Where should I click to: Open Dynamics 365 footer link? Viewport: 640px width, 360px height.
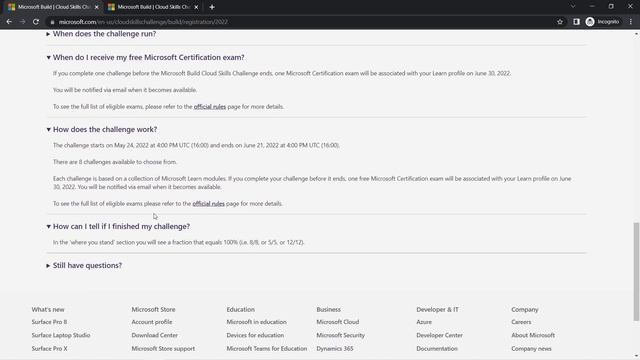pyautogui.click(x=335, y=349)
